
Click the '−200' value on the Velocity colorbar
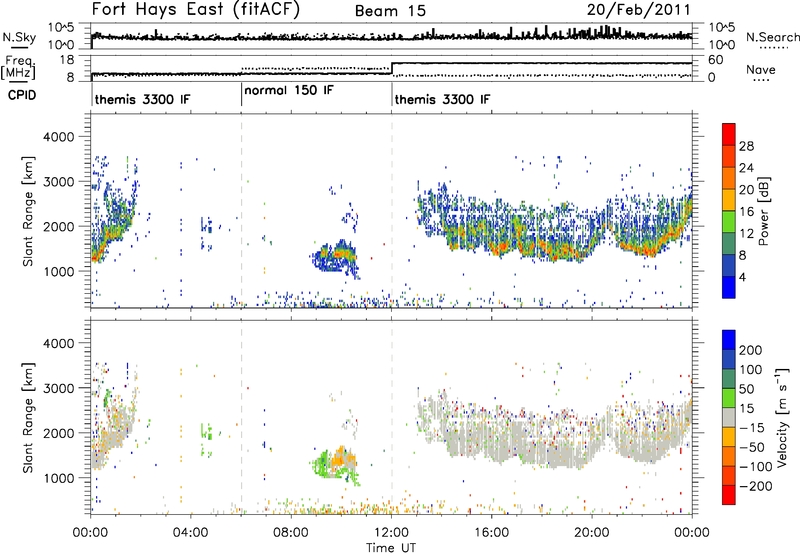click(x=756, y=486)
